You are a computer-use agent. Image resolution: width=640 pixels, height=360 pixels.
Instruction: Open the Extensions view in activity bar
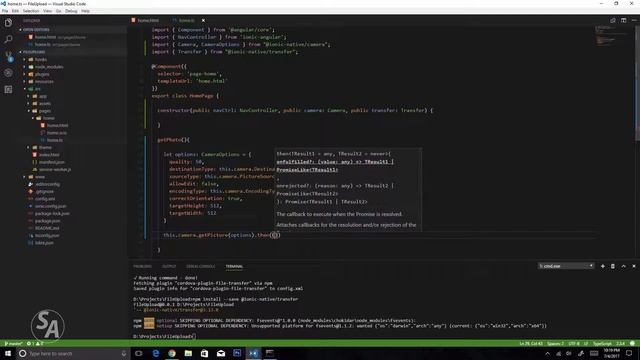[x=8, y=89]
